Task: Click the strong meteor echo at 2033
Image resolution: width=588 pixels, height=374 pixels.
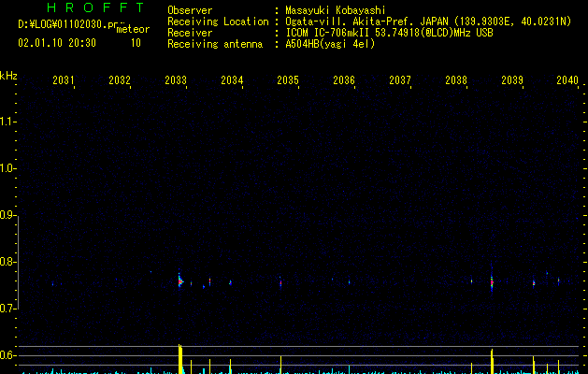Action: [180, 280]
